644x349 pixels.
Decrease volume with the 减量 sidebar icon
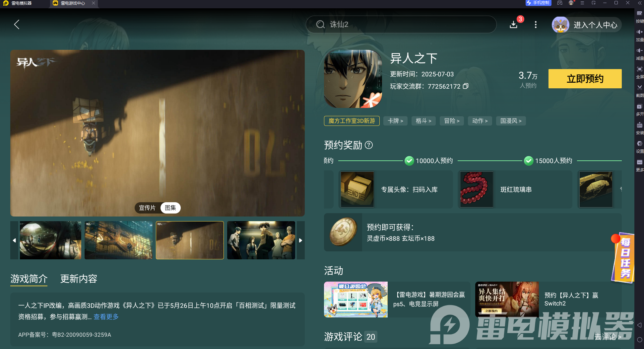[640, 53]
